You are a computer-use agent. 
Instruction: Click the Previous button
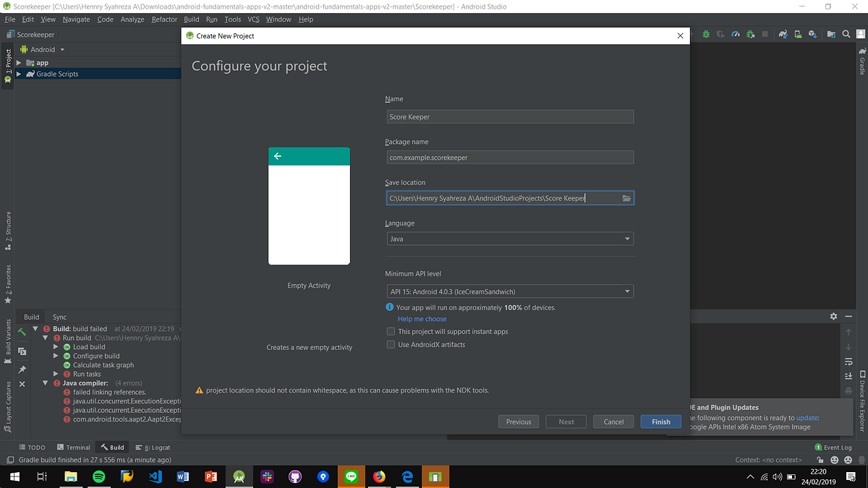tap(519, 421)
